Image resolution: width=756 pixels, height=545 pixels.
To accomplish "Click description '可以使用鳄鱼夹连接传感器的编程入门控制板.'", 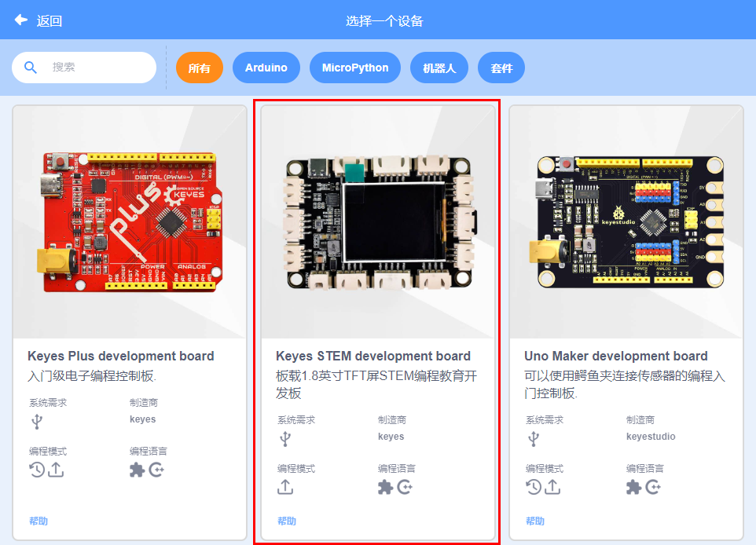I will 625,385.
